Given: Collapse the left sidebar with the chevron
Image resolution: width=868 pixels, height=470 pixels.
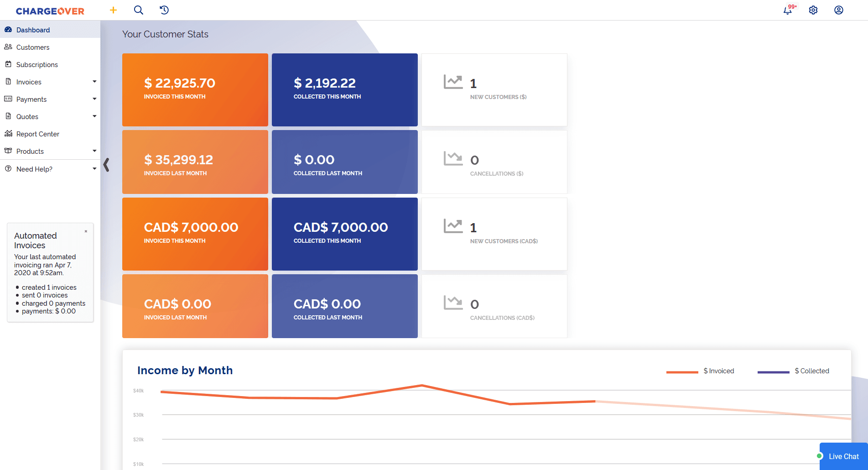Looking at the screenshot, I should pos(106,165).
